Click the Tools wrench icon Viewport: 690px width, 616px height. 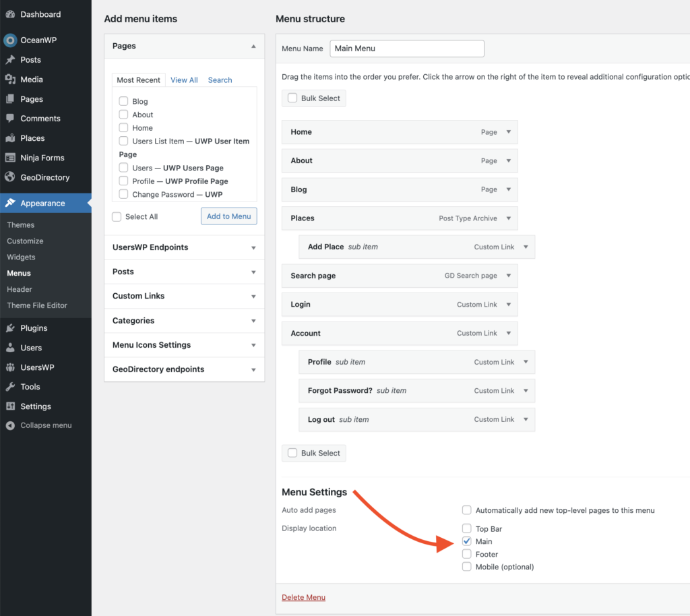click(10, 387)
